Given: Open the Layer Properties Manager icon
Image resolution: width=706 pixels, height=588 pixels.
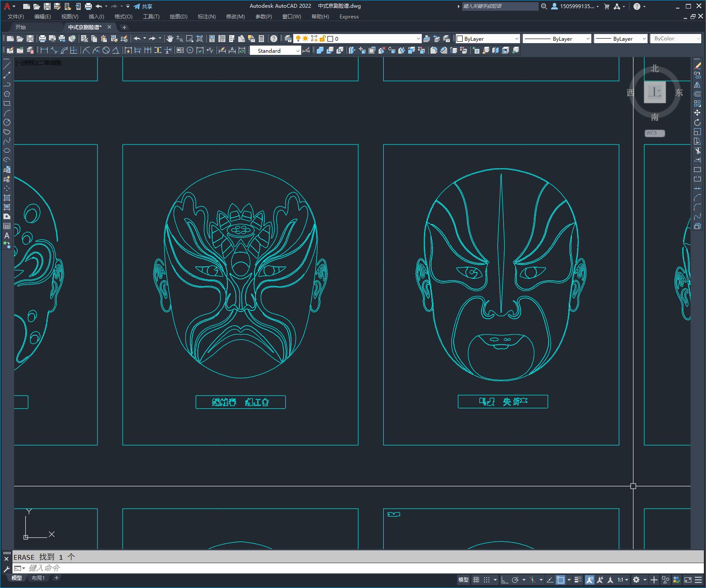Looking at the screenshot, I should [288, 39].
